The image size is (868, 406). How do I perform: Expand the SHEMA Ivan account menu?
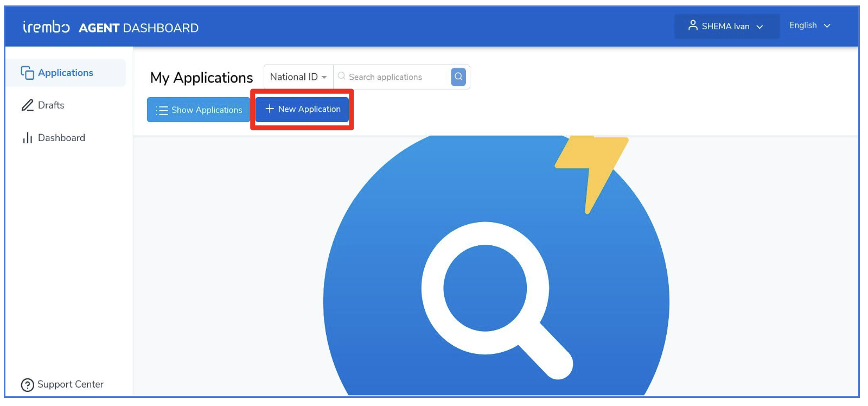[727, 26]
